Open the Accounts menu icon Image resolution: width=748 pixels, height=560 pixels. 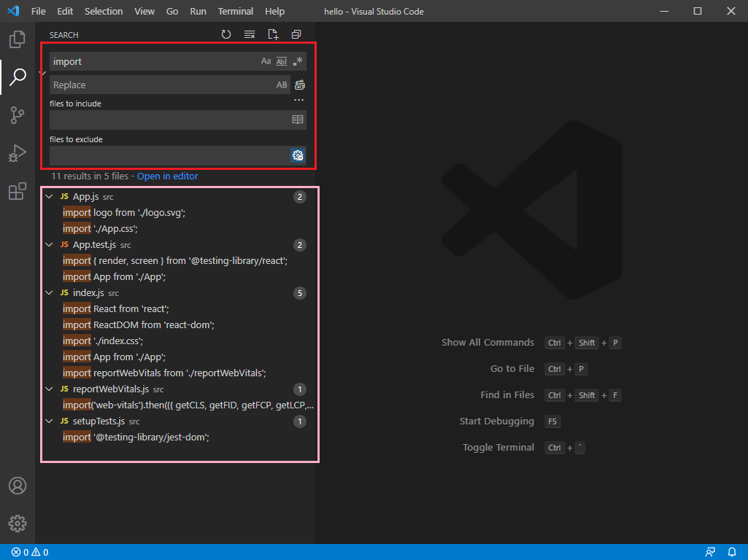pos(18,486)
